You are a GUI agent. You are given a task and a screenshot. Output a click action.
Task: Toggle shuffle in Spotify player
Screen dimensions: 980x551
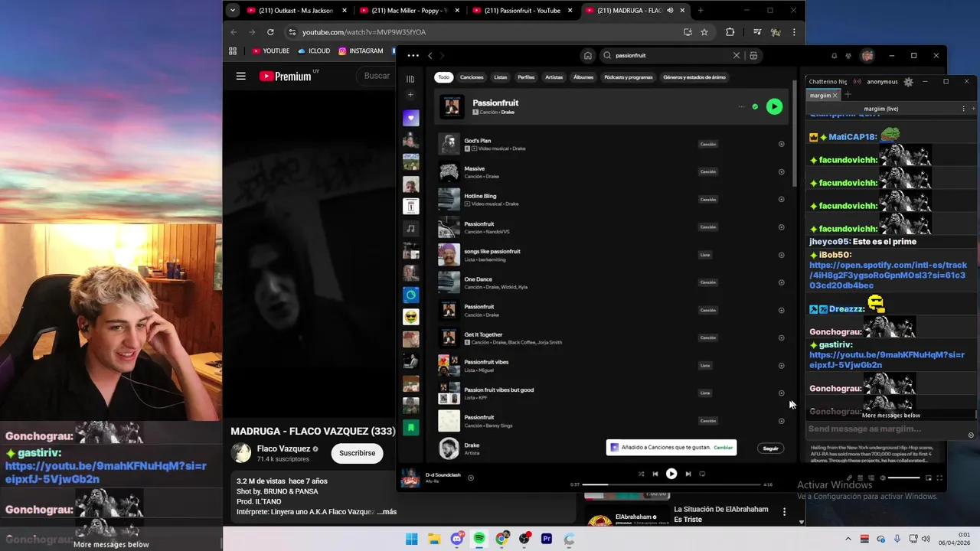[x=641, y=474]
